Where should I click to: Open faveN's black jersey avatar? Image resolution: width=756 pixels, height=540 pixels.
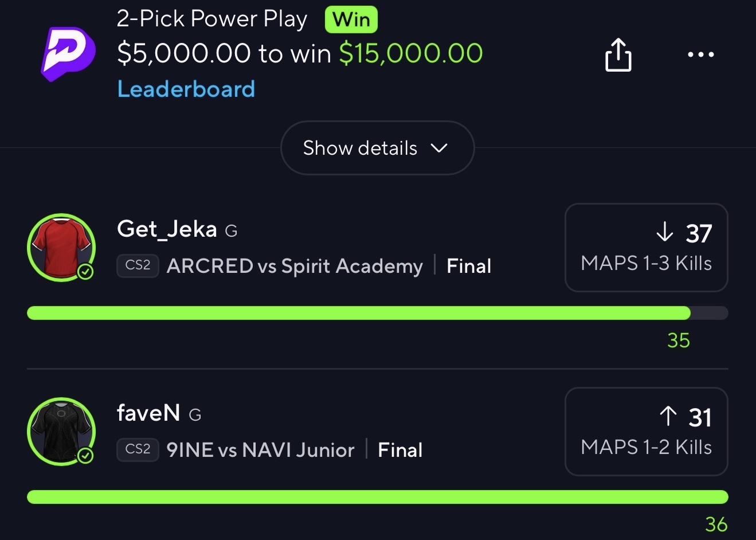pyautogui.click(x=61, y=432)
